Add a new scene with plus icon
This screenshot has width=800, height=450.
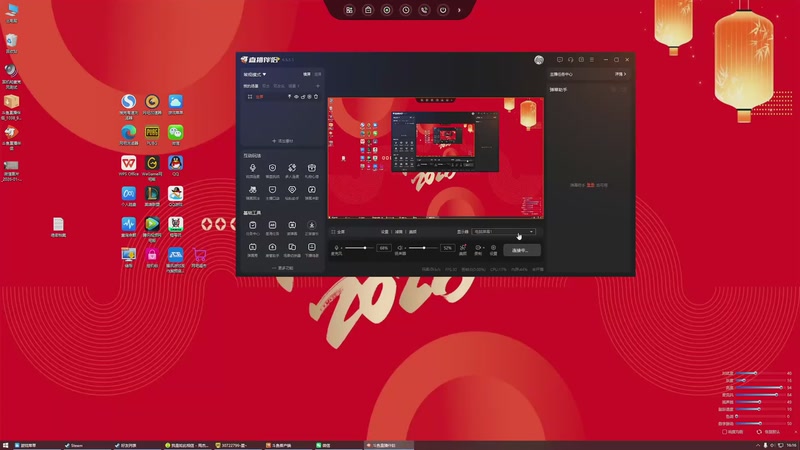click(318, 86)
